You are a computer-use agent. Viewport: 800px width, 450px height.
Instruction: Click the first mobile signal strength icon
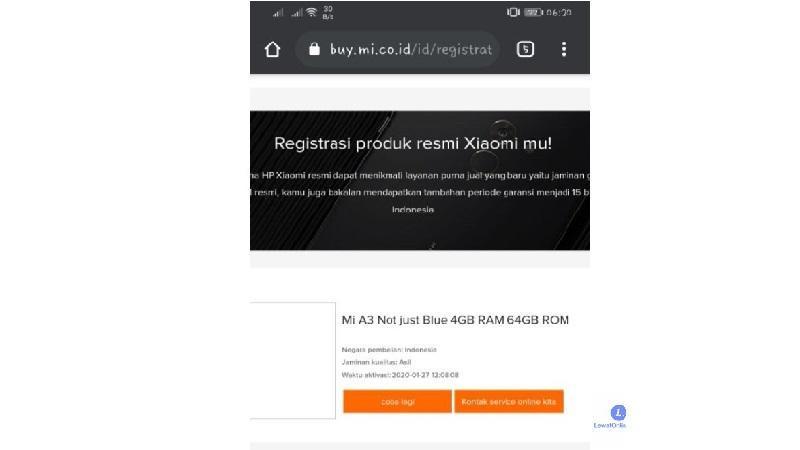tap(278, 13)
